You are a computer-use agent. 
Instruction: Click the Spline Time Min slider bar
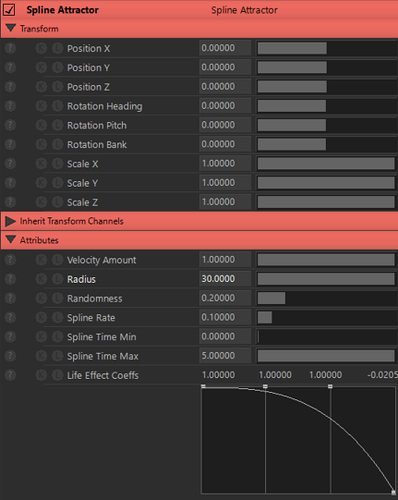pyautogui.click(x=327, y=337)
